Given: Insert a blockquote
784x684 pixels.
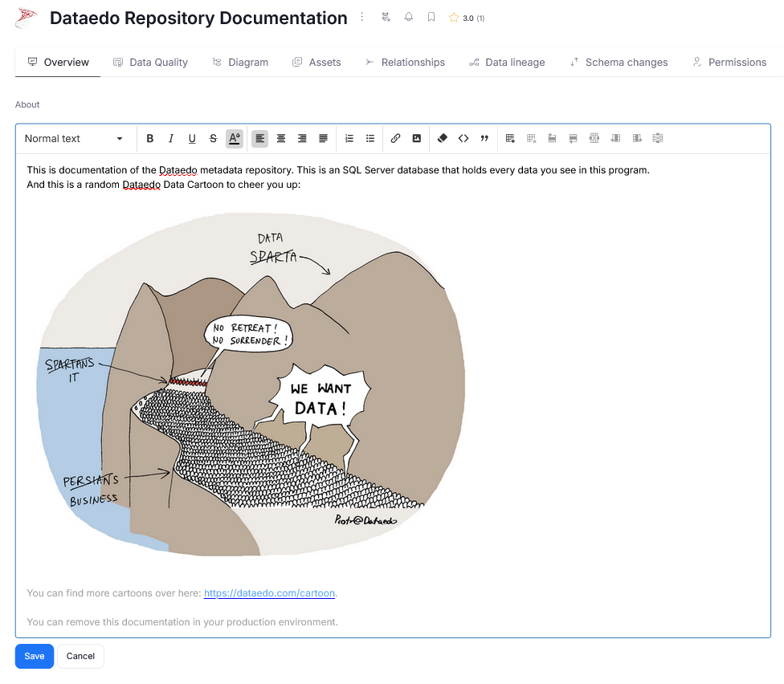Looking at the screenshot, I should pos(484,139).
